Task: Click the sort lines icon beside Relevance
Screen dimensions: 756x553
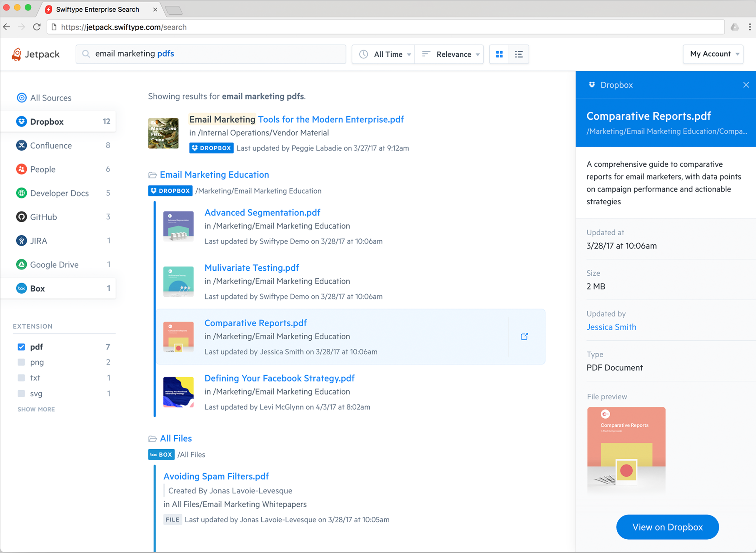Action: point(426,54)
